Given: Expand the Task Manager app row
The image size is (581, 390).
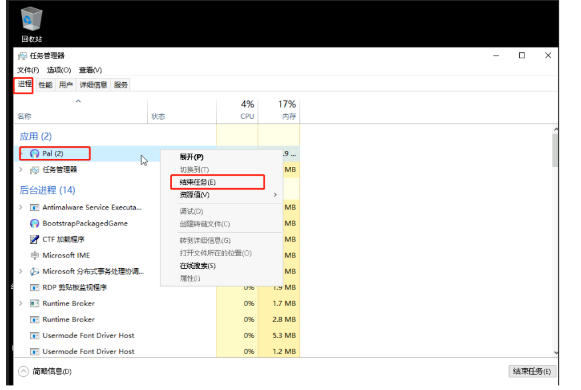Looking at the screenshot, I should (x=21, y=170).
